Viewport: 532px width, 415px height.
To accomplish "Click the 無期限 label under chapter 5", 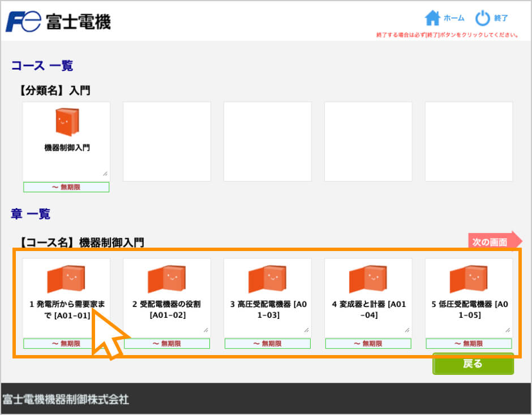I will coord(469,344).
